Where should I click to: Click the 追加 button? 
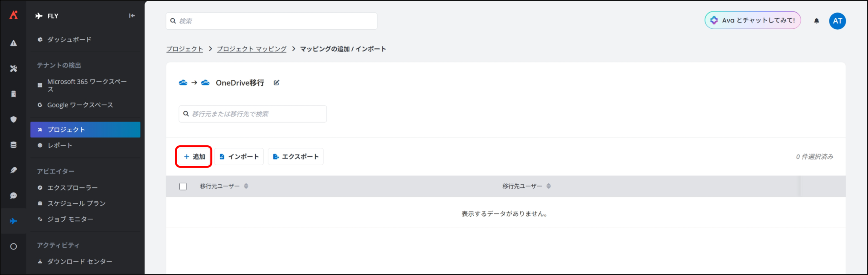pyautogui.click(x=194, y=157)
